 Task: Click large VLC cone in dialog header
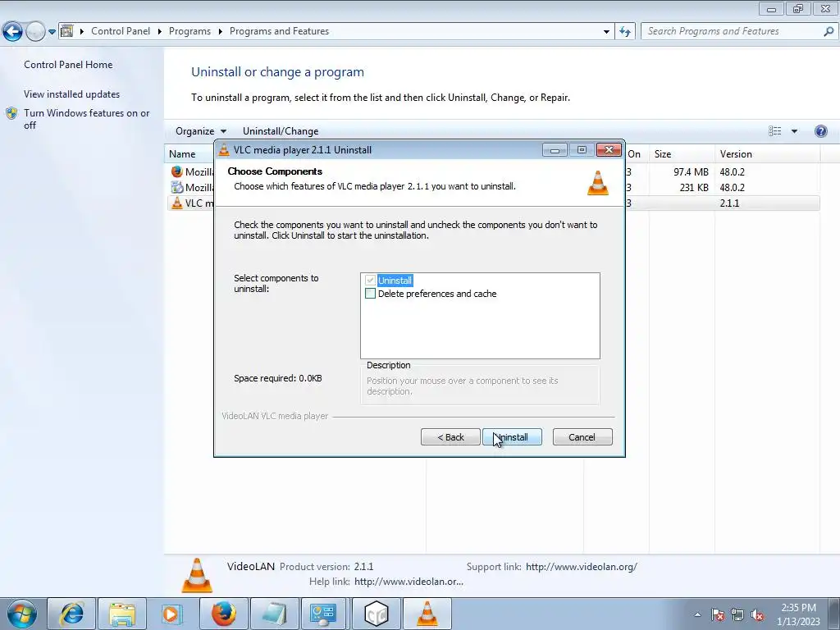598,183
